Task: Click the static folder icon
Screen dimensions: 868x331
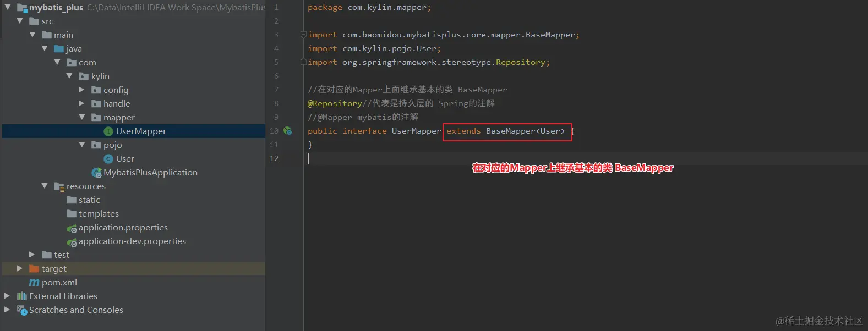Action: click(x=72, y=200)
